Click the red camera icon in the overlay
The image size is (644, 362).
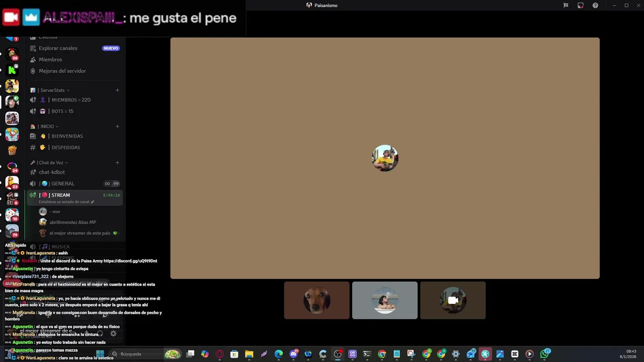click(x=11, y=18)
